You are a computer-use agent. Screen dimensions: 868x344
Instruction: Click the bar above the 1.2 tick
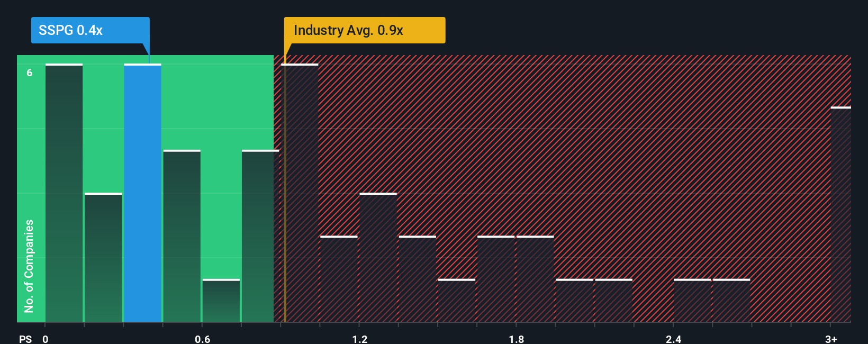(x=378, y=257)
